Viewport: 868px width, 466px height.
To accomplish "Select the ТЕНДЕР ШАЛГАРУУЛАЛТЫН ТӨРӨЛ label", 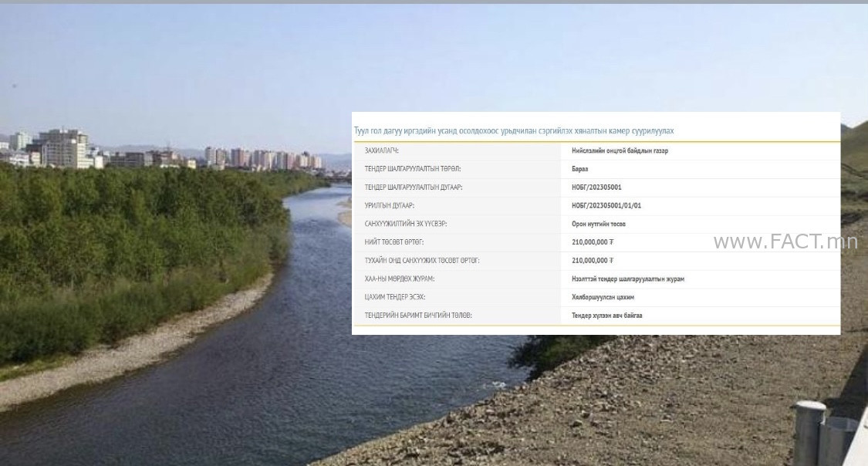I will coord(412,169).
